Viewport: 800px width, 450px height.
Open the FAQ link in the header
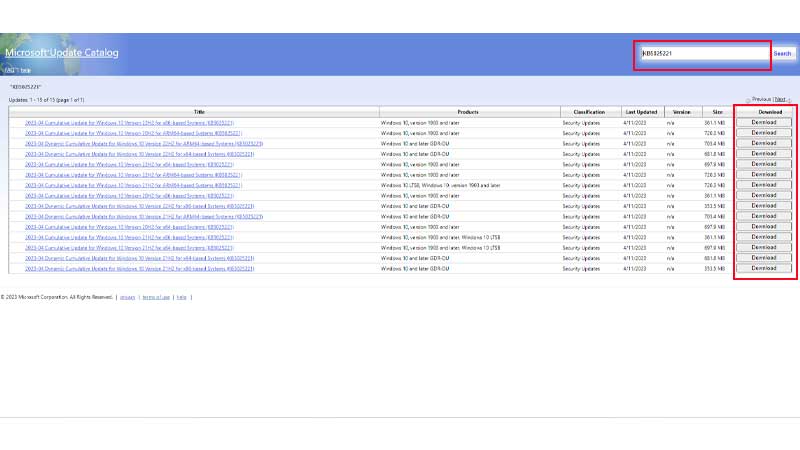11,70
